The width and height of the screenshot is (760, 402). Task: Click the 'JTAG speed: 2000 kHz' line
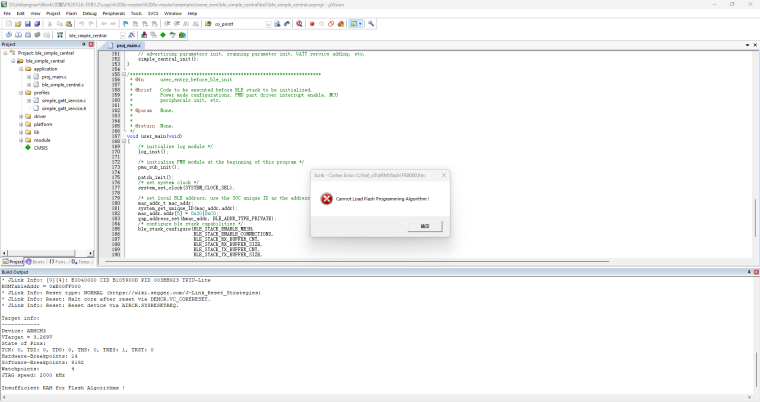(x=33, y=375)
